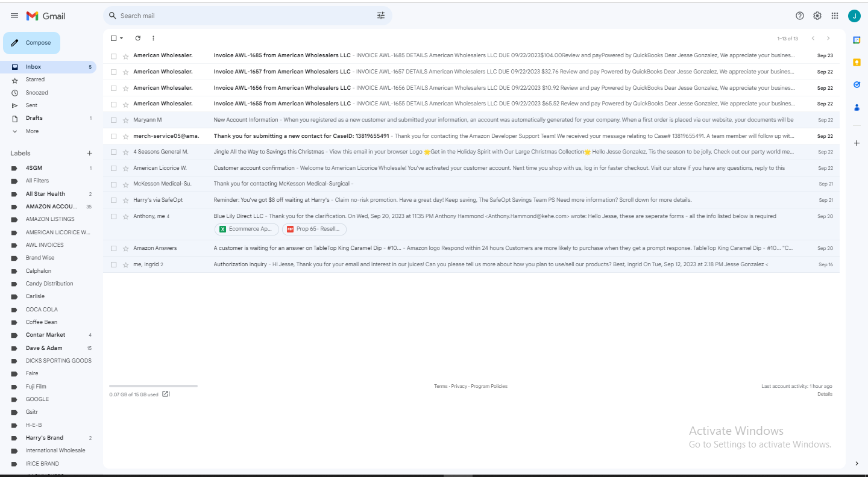Open account activity Details link
Screen dimensions: 868x477
coord(825,394)
